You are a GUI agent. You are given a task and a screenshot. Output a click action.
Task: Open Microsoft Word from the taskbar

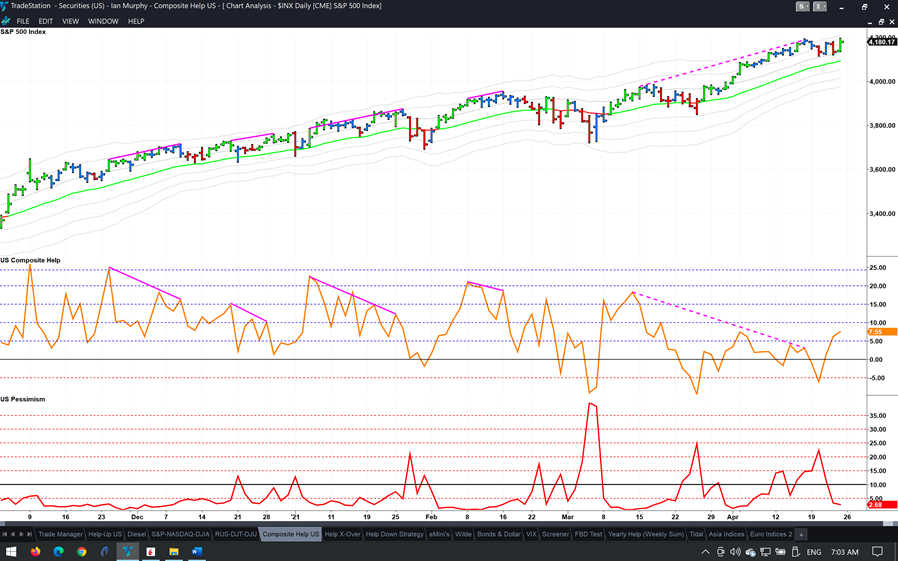(x=196, y=551)
